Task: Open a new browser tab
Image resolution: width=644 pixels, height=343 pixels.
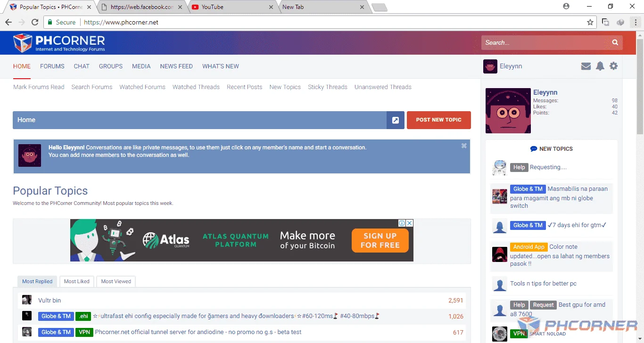Action: (379, 7)
